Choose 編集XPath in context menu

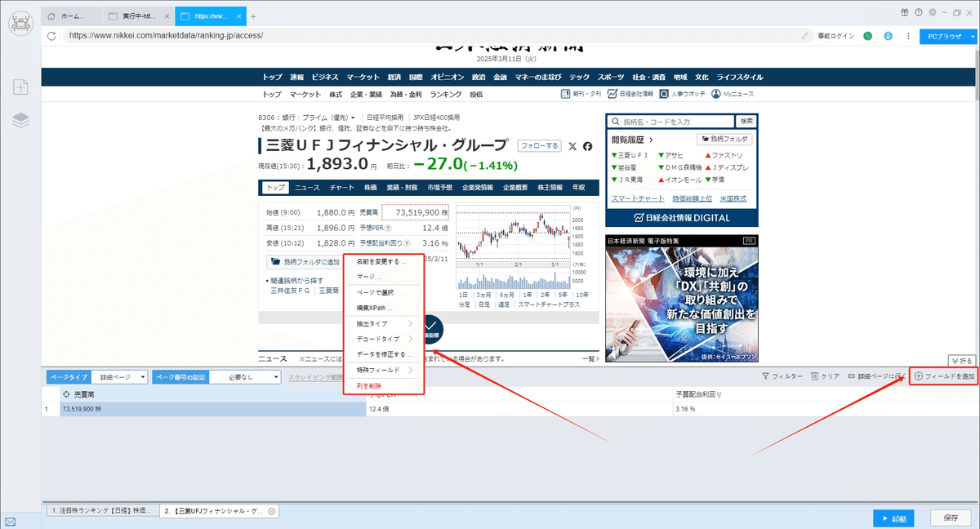[x=375, y=308]
